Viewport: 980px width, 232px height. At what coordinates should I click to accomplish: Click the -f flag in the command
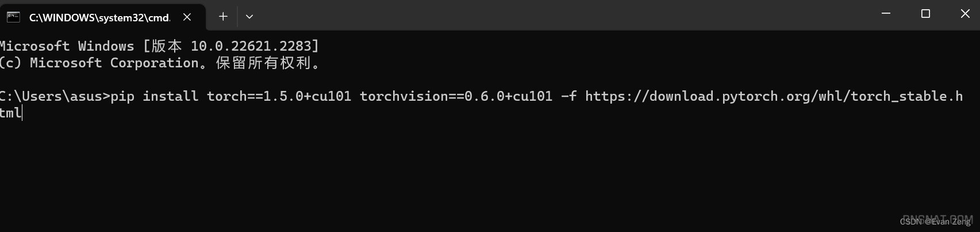pos(569,96)
